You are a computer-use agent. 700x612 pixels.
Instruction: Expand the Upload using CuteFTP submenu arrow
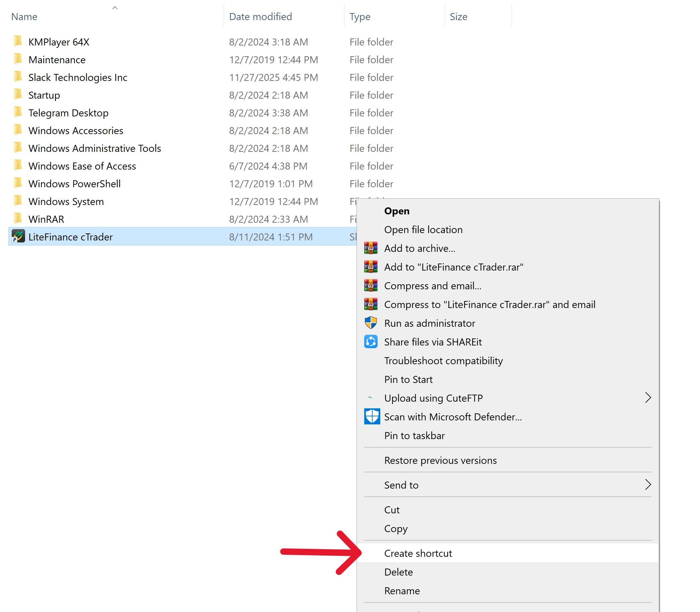647,398
